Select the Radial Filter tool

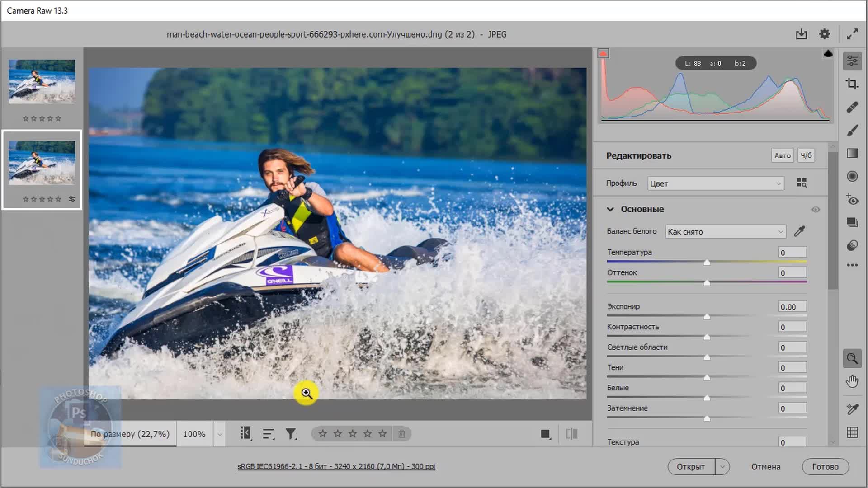pyautogui.click(x=852, y=176)
